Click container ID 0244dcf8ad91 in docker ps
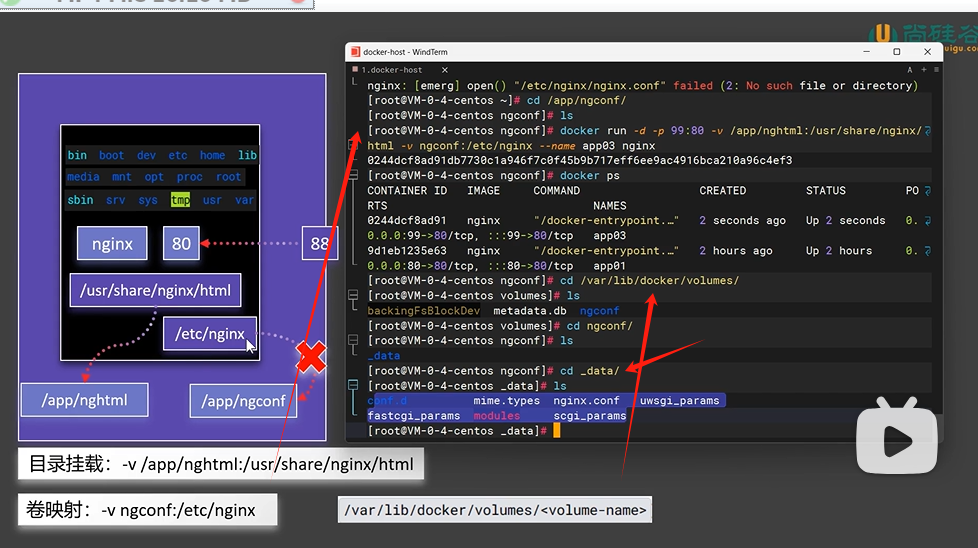978x548 pixels. [407, 220]
